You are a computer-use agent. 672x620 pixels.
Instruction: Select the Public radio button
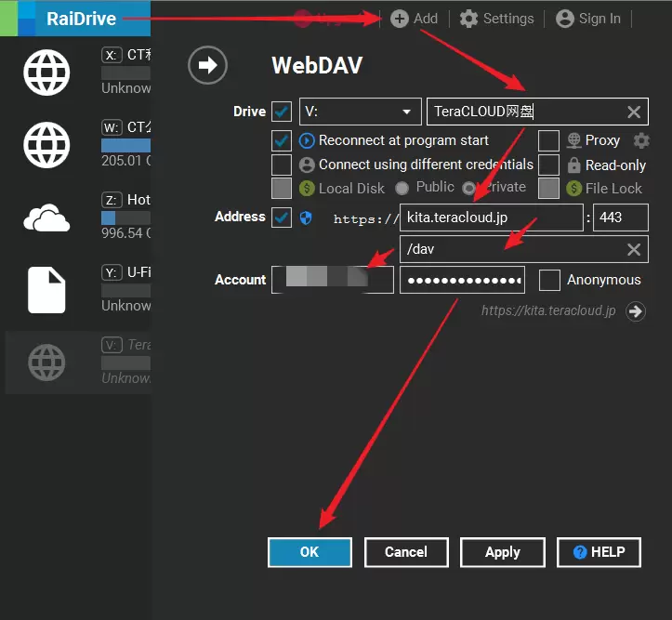click(402, 188)
